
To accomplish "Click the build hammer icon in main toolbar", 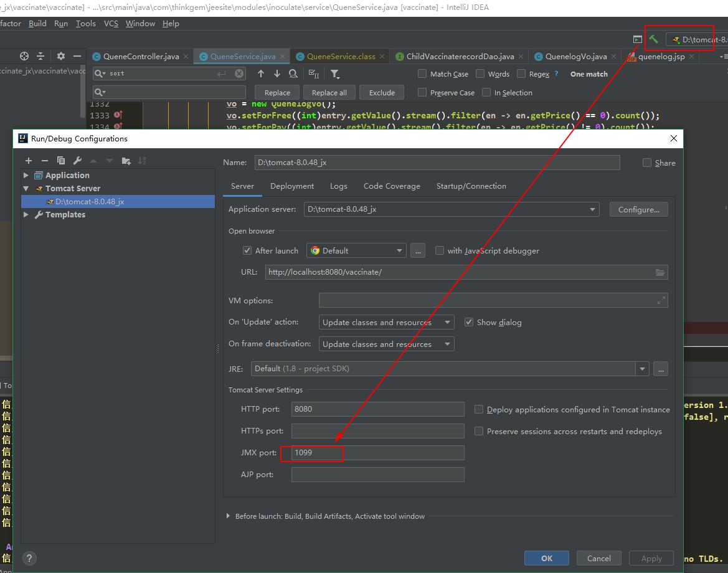I will pos(654,39).
